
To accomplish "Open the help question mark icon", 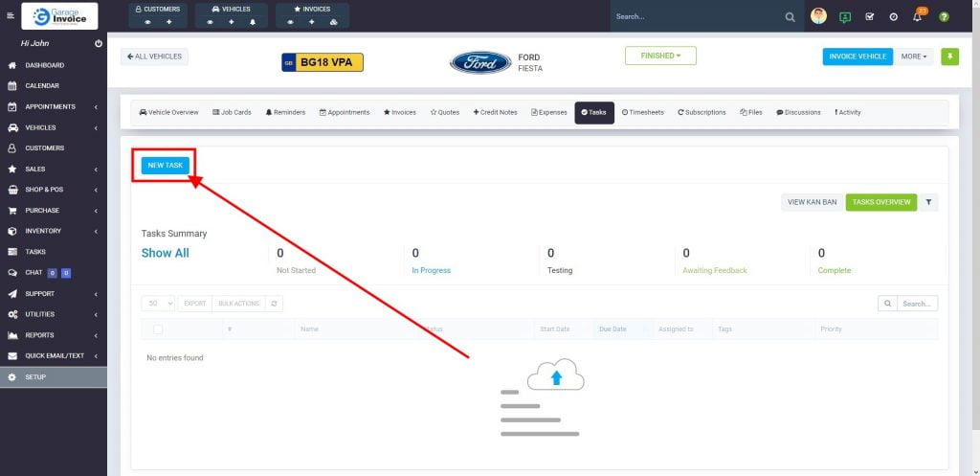I will click(944, 17).
